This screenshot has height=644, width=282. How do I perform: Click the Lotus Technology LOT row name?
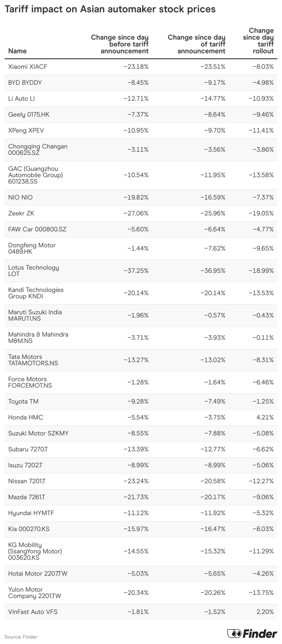[x=33, y=271]
